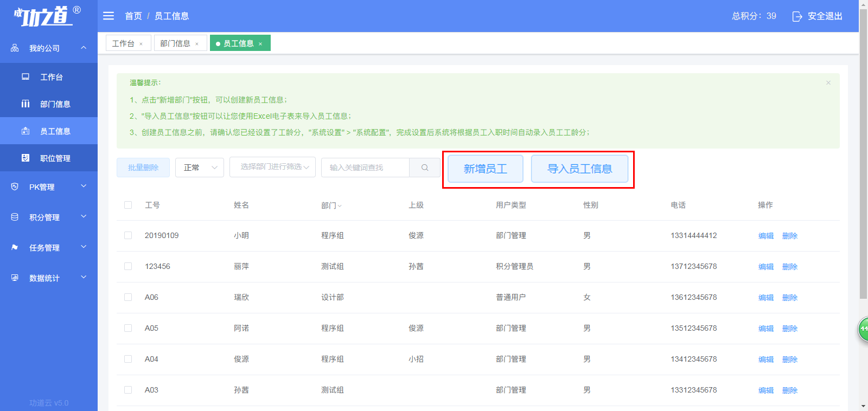Viewport: 868px width, 411px height.
Task: Close the 部门信息 tab with its x
Action: (197, 44)
